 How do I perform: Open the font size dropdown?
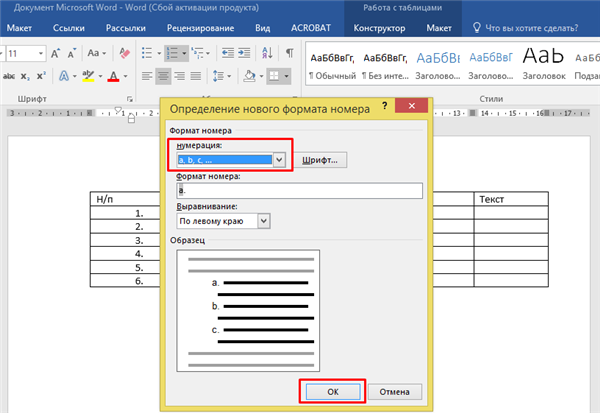pyautogui.click(x=41, y=53)
